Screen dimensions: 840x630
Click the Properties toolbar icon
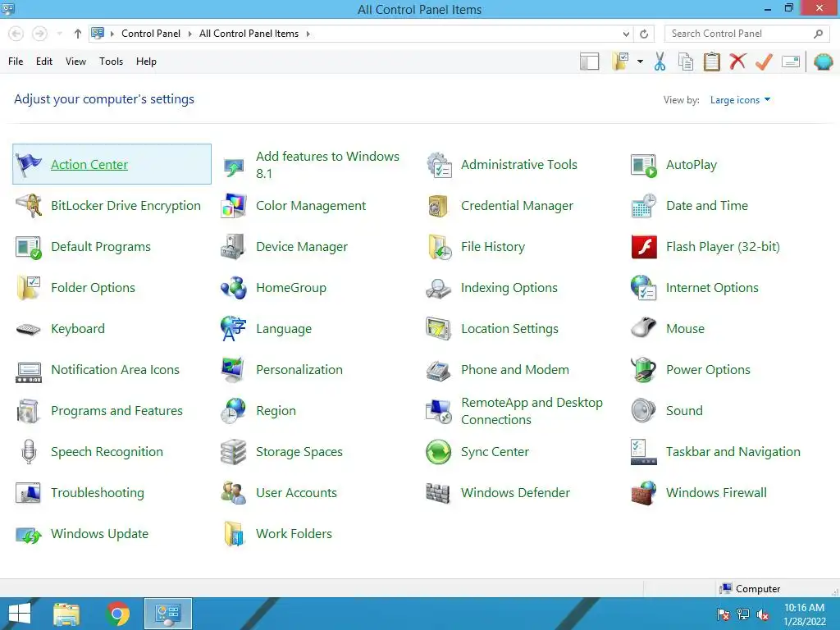click(x=791, y=62)
